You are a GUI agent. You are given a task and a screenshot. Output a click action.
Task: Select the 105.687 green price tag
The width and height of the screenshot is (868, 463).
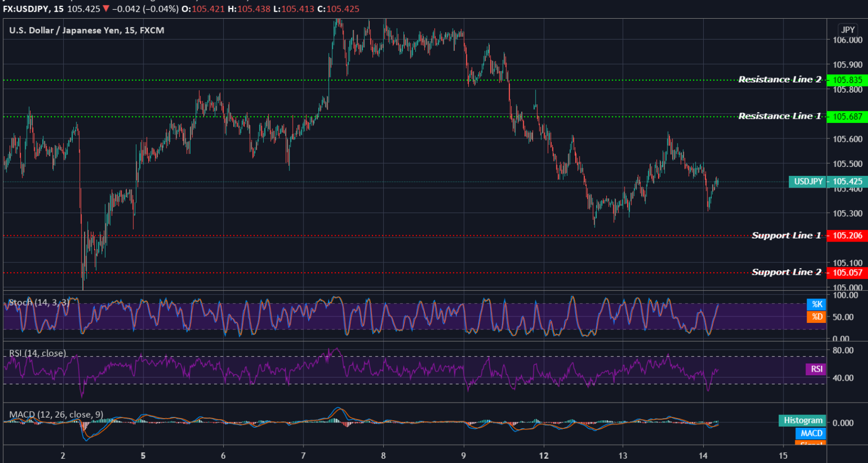pos(847,117)
